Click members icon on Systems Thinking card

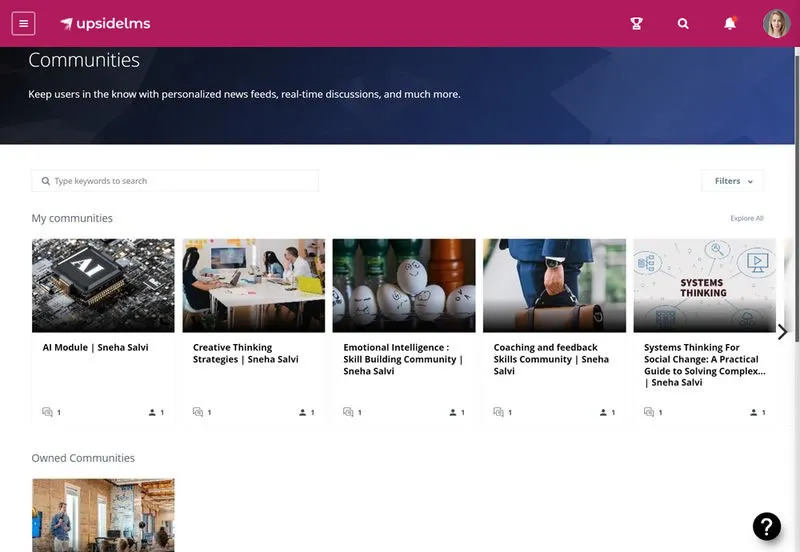[754, 412]
